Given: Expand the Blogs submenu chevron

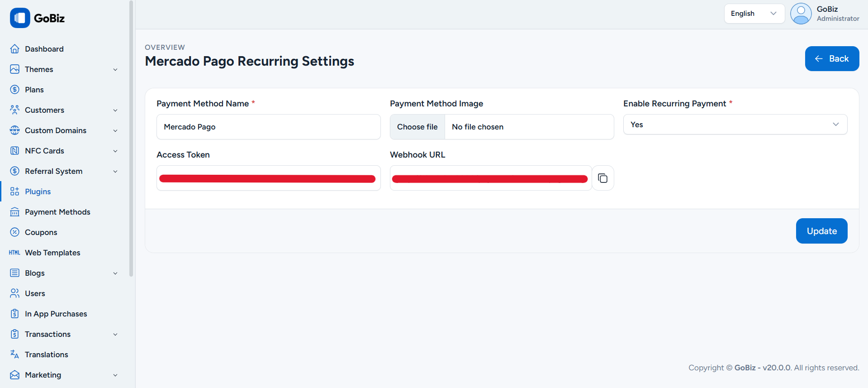Looking at the screenshot, I should [x=115, y=273].
